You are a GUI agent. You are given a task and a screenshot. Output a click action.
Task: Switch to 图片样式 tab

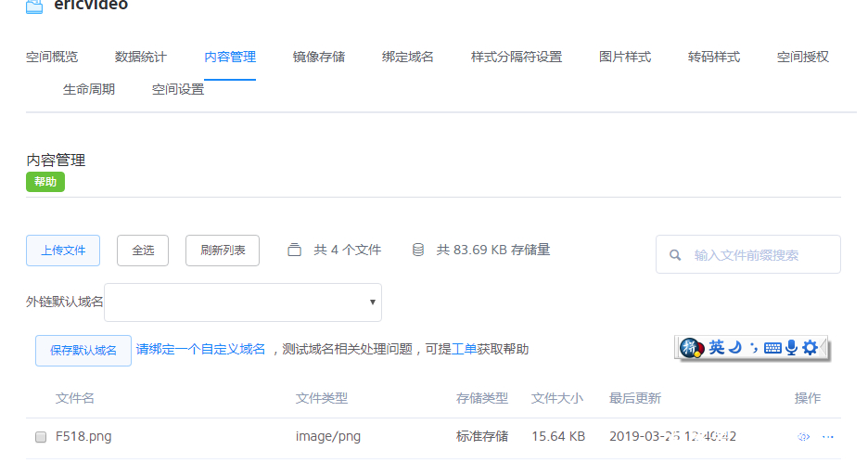(625, 57)
